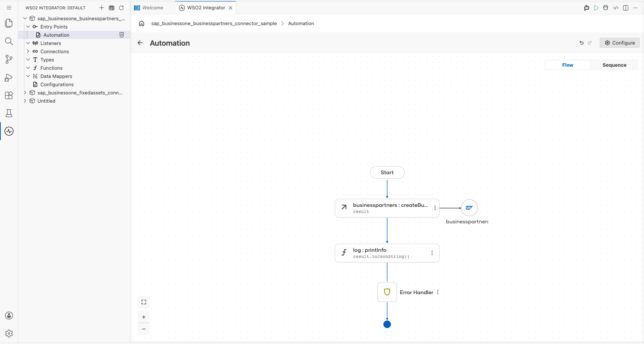Open the Accounts menu icon
Screen dimensions: 644x344
[x=9, y=316]
